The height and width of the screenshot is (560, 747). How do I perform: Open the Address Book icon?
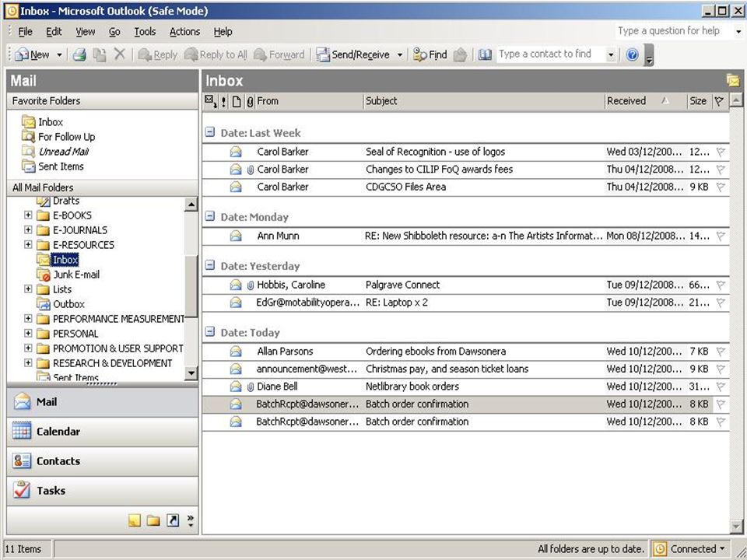coord(485,54)
